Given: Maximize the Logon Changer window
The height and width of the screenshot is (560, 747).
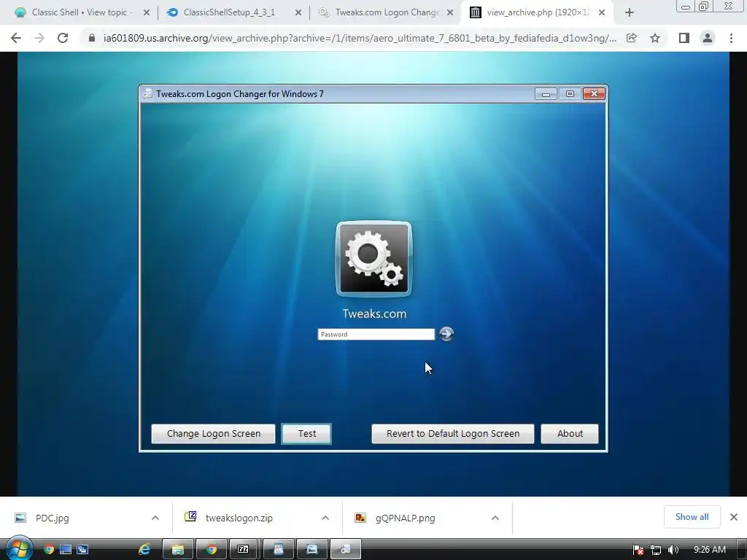Looking at the screenshot, I should pos(570,94).
